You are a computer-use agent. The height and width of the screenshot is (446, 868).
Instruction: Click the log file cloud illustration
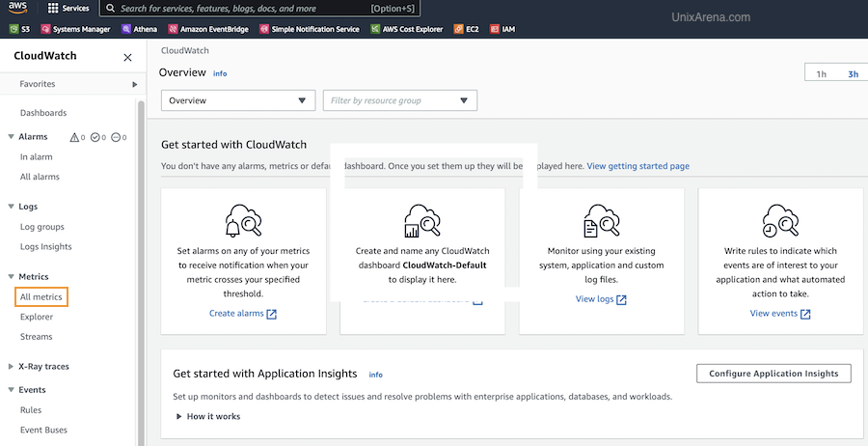pyautogui.click(x=602, y=220)
